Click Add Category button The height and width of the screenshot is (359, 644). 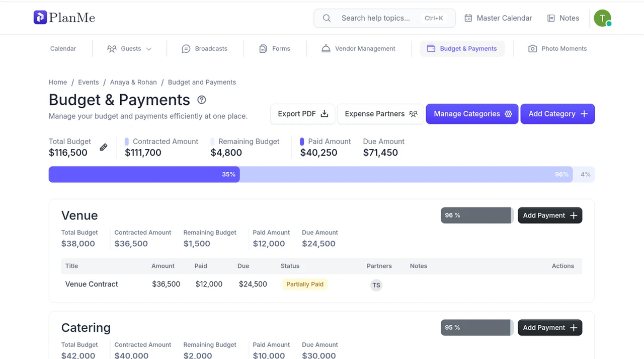coord(557,114)
